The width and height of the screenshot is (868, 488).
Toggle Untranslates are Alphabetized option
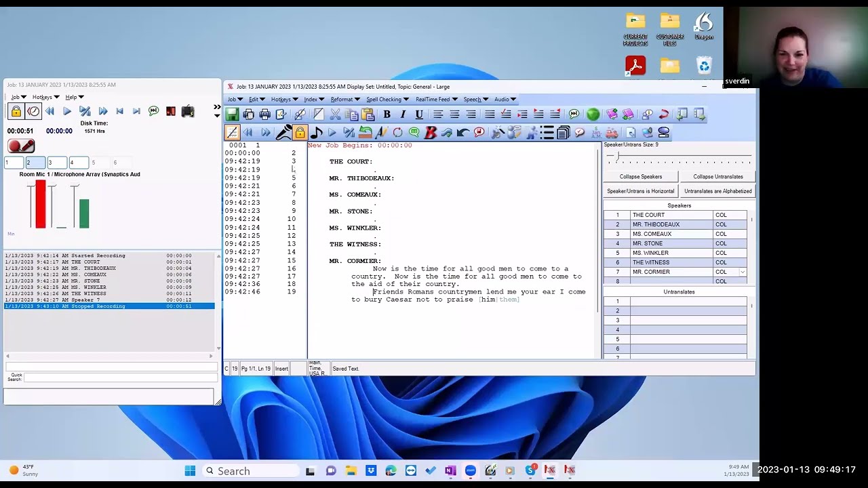[x=718, y=191]
